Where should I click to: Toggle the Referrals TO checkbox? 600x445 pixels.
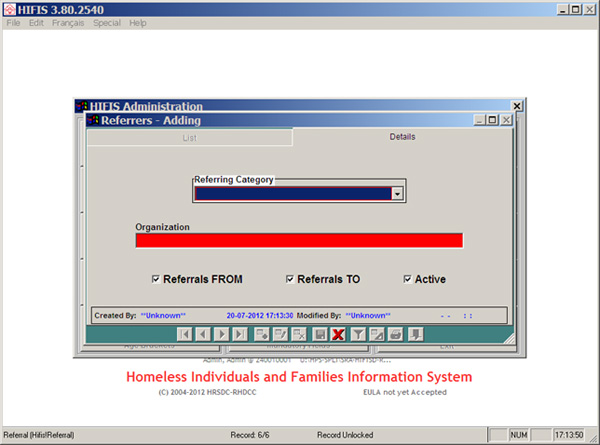coord(290,279)
